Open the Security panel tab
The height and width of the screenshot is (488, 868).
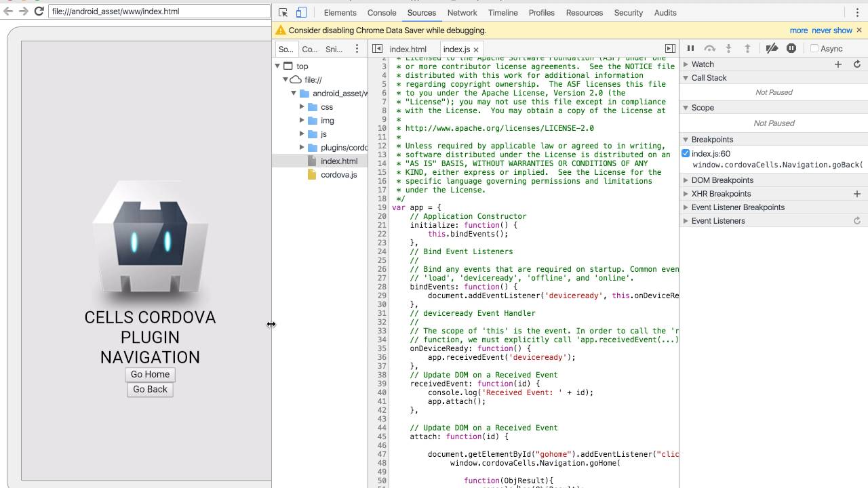coord(629,12)
